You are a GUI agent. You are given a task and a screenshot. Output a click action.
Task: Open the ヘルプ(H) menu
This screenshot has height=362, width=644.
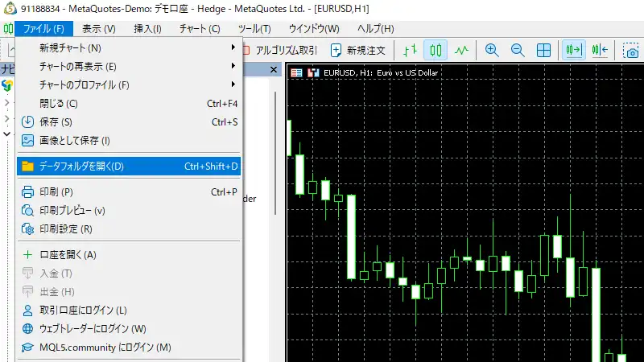(x=375, y=29)
